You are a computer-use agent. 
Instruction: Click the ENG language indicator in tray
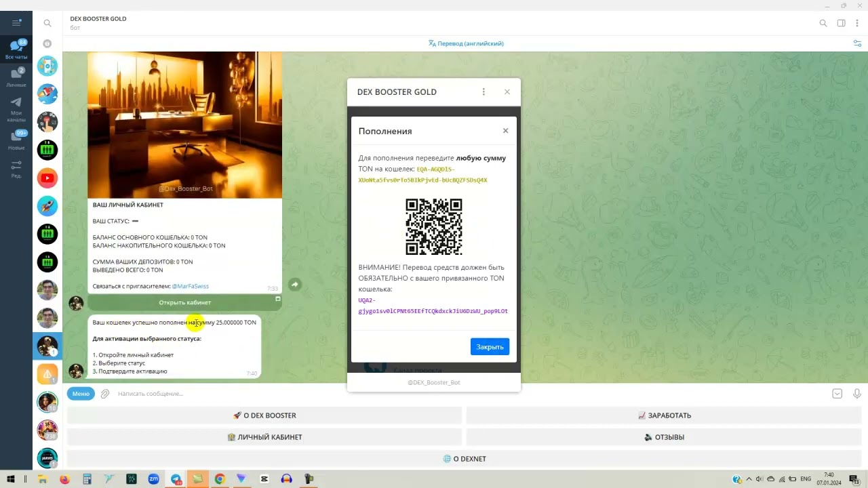(806, 479)
